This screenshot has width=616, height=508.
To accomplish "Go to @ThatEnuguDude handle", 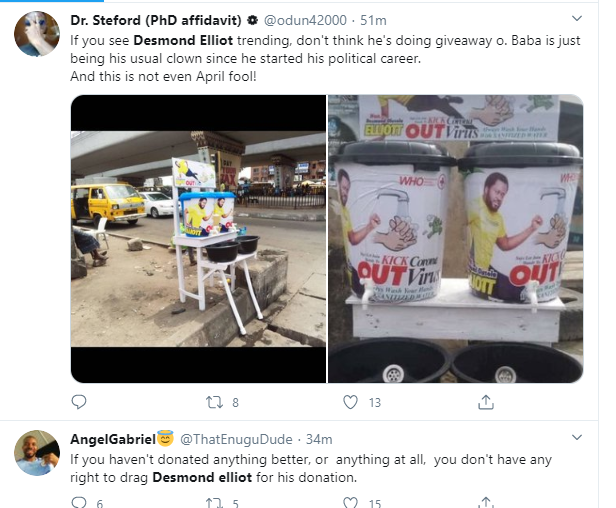I will coord(235,439).
